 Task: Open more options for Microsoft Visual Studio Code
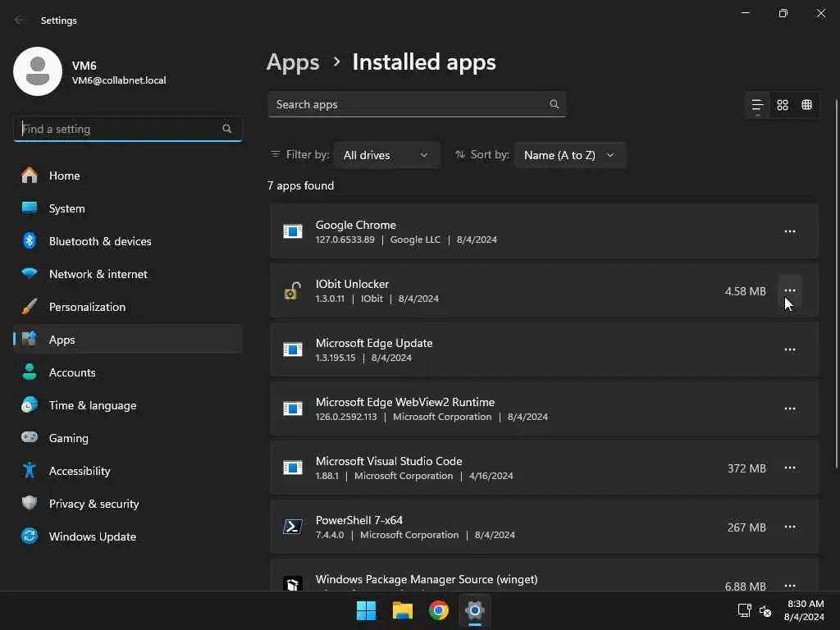click(789, 468)
